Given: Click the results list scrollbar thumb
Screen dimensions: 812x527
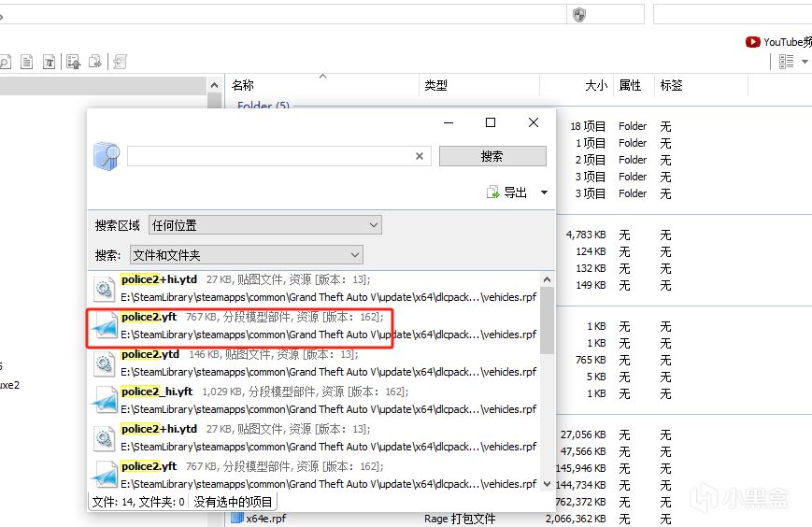Looking at the screenshot, I should 547,320.
